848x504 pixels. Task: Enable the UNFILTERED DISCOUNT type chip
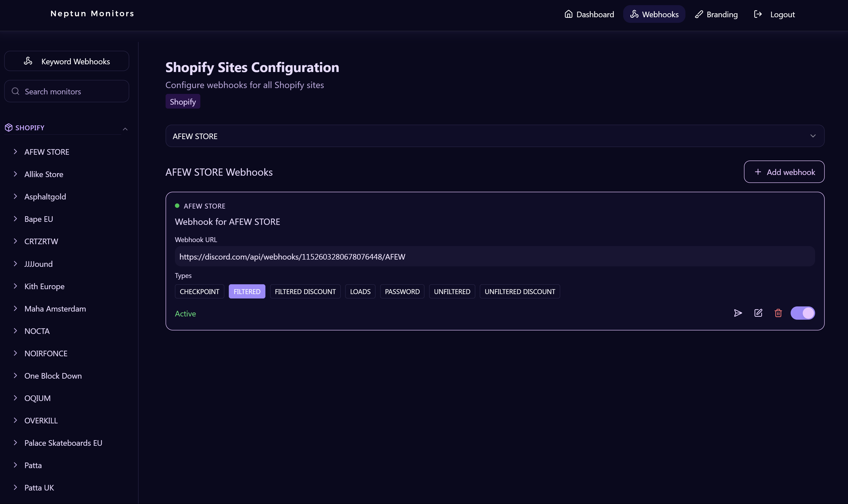[x=519, y=291]
